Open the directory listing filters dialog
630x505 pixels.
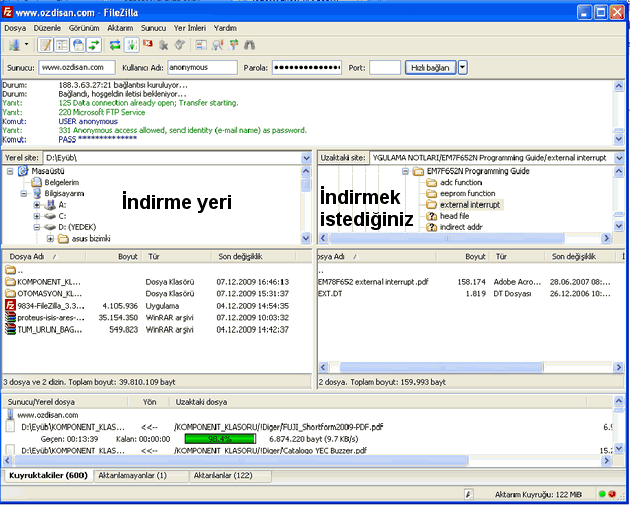201,45
